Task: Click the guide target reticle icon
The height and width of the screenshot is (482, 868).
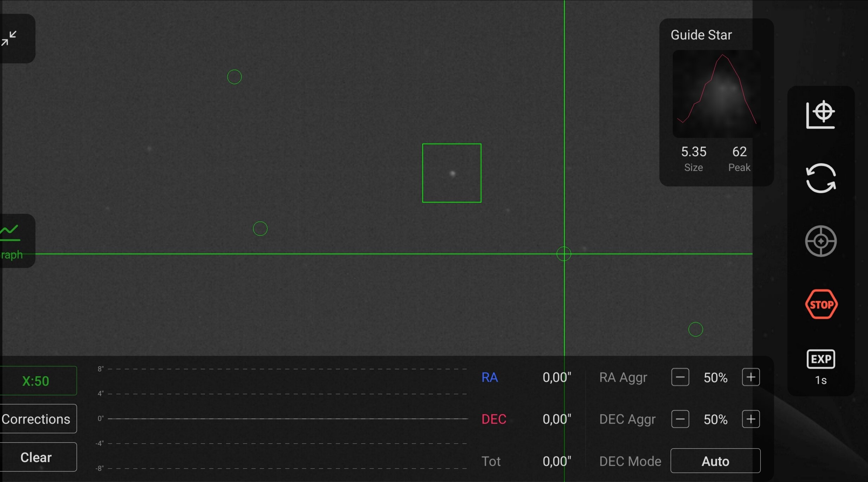Action: tap(821, 241)
